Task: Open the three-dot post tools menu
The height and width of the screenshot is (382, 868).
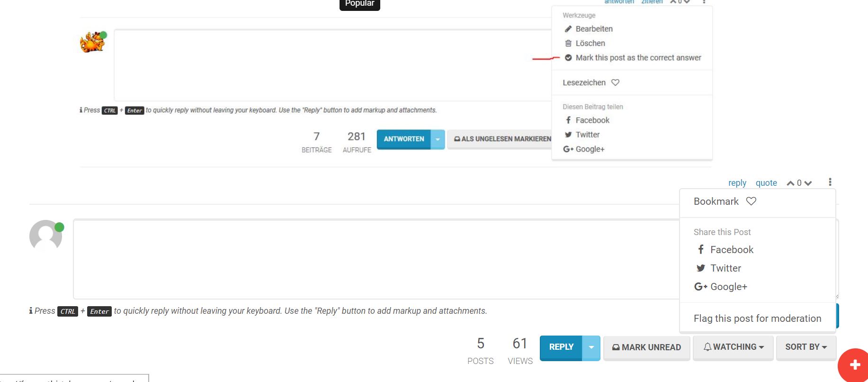Action: point(830,182)
